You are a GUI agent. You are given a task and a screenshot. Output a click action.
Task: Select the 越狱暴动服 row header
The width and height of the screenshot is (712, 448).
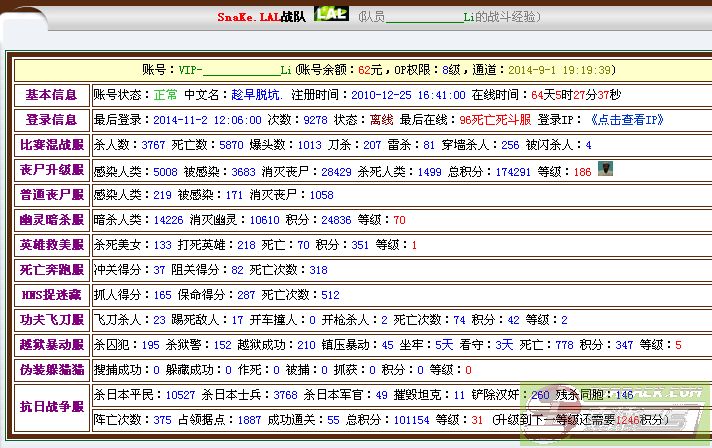click(50, 345)
